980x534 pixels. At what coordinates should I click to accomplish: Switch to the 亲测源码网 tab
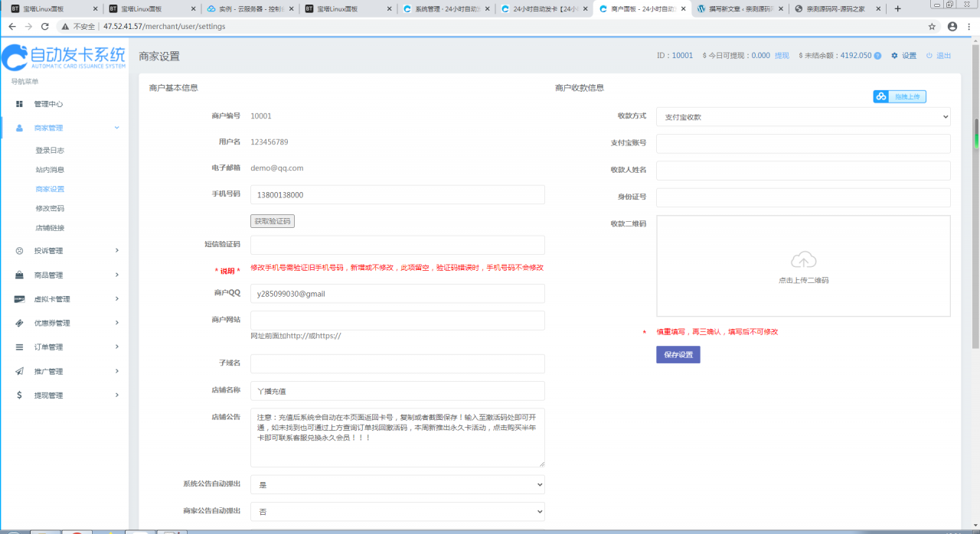pos(838,8)
